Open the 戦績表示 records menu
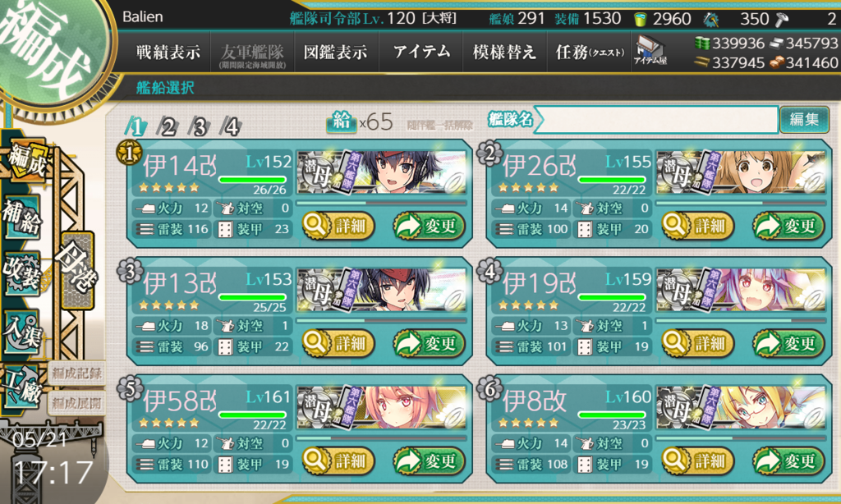 (x=168, y=52)
